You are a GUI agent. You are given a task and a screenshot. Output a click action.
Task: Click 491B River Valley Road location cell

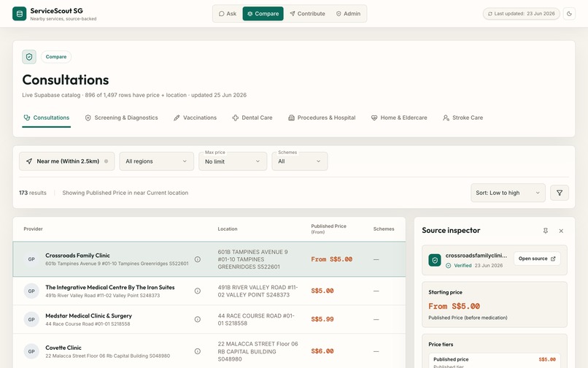(x=258, y=291)
